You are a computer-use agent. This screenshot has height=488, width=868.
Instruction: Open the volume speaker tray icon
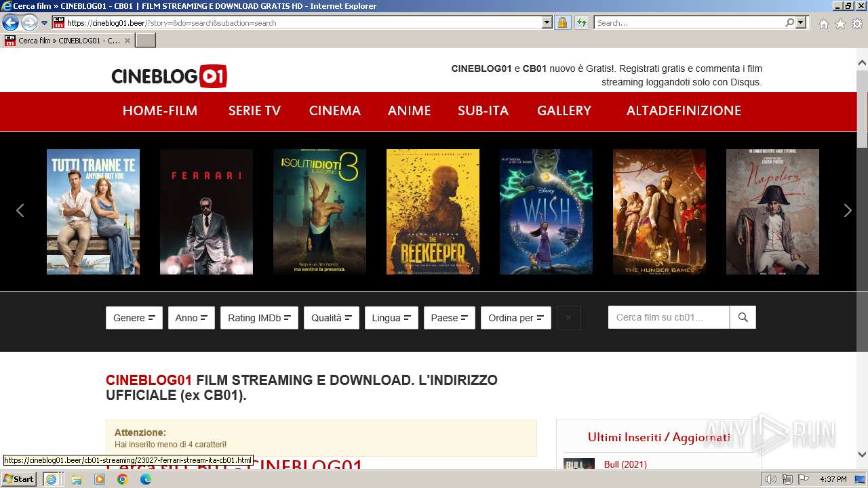tap(771, 479)
